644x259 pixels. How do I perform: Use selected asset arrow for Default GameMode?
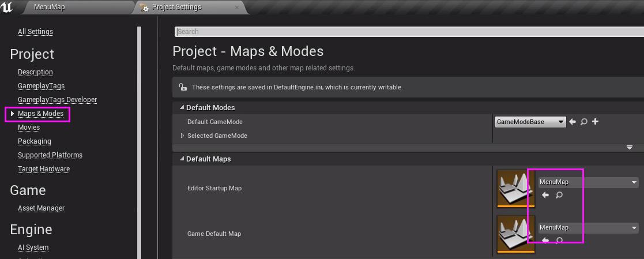(x=573, y=122)
